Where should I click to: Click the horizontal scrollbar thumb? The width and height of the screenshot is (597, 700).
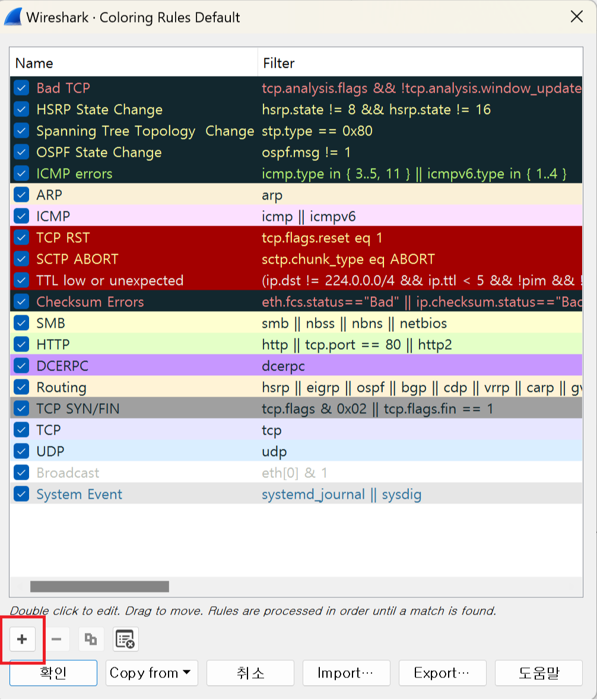tap(100, 586)
